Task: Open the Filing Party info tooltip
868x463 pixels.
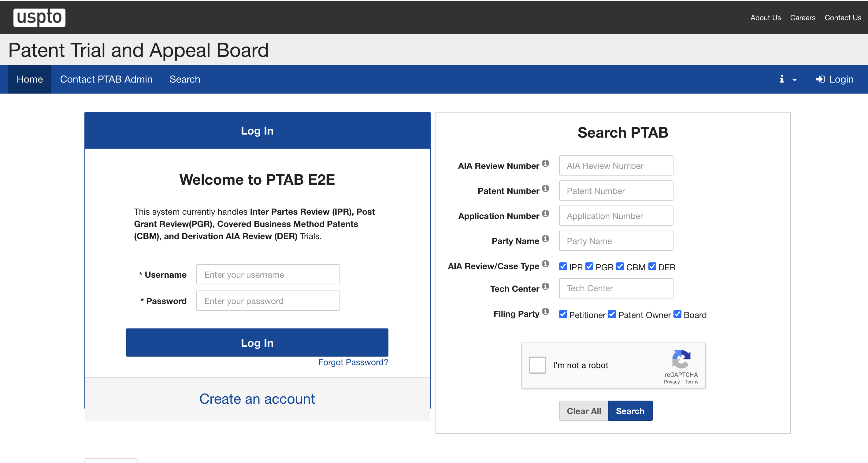Action: [546, 311]
